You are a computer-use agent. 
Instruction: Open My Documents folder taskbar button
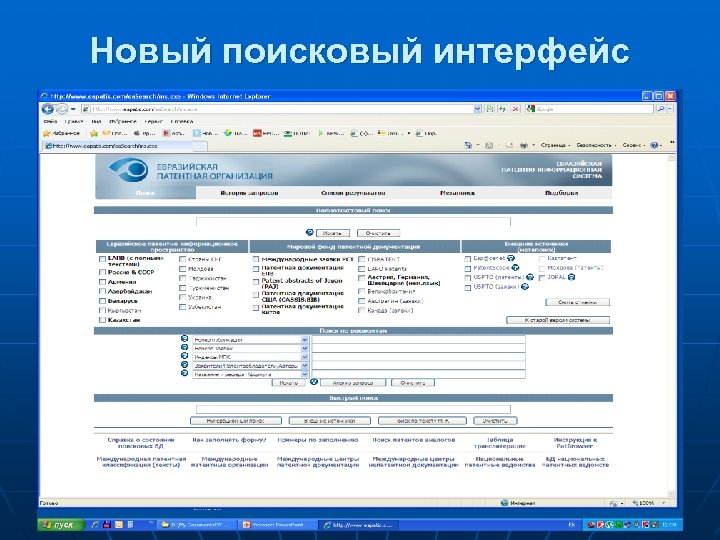197,524
